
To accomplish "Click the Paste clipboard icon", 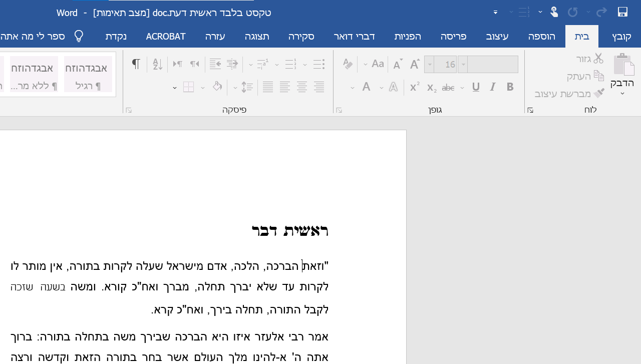I will point(623,65).
